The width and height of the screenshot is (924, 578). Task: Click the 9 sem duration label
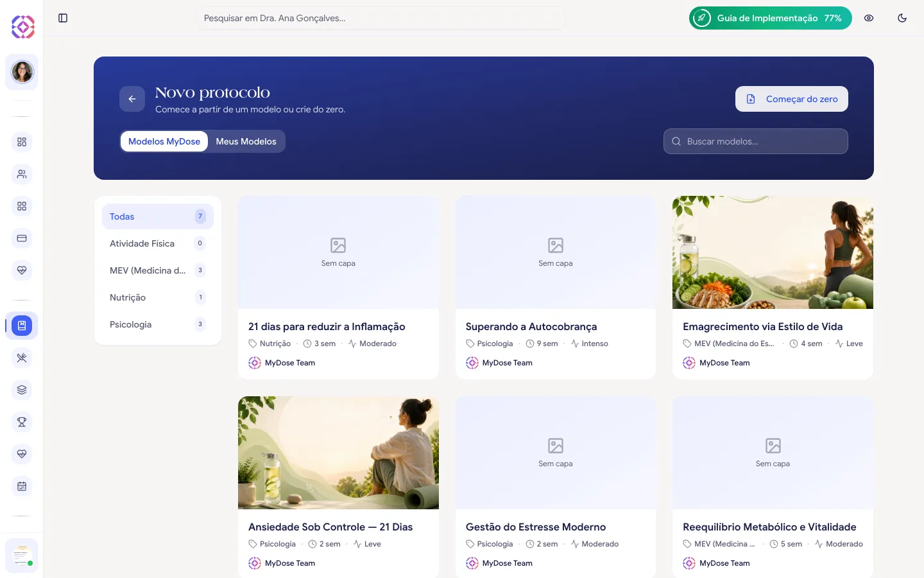coord(547,344)
